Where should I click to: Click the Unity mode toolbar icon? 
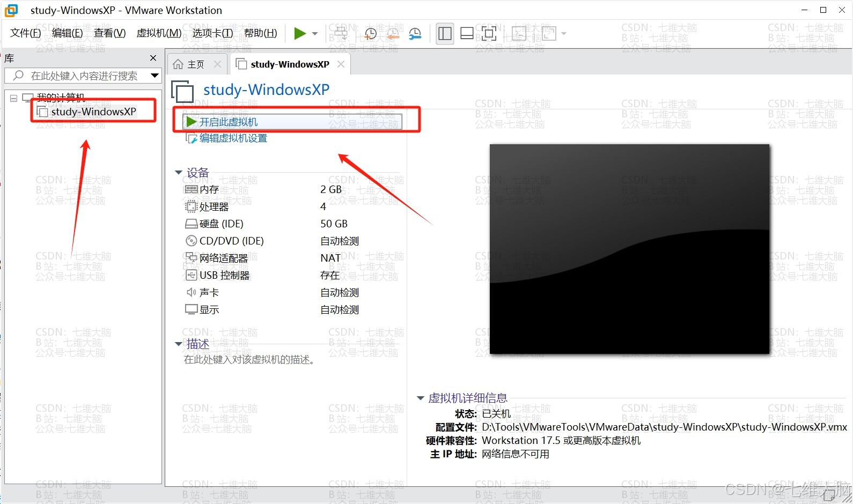(519, 34)
